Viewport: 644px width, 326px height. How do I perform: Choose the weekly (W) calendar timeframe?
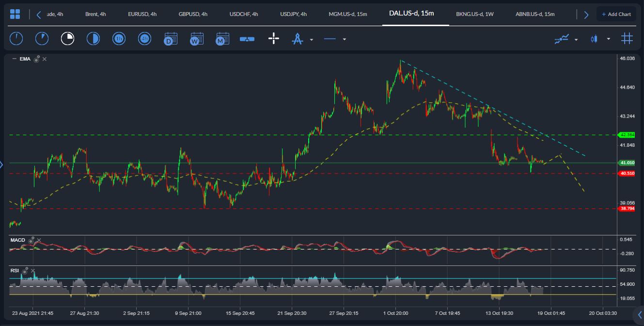tap(196, 39)
